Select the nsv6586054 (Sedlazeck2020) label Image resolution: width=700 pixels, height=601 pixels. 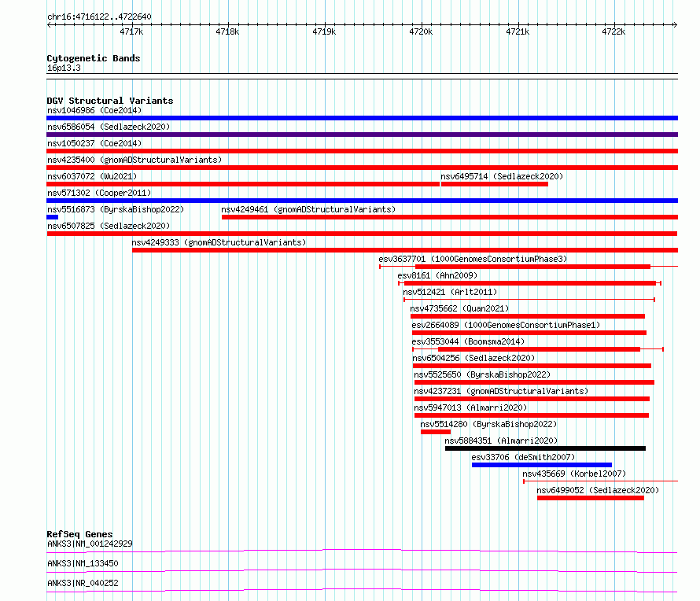tap(109, 127)
